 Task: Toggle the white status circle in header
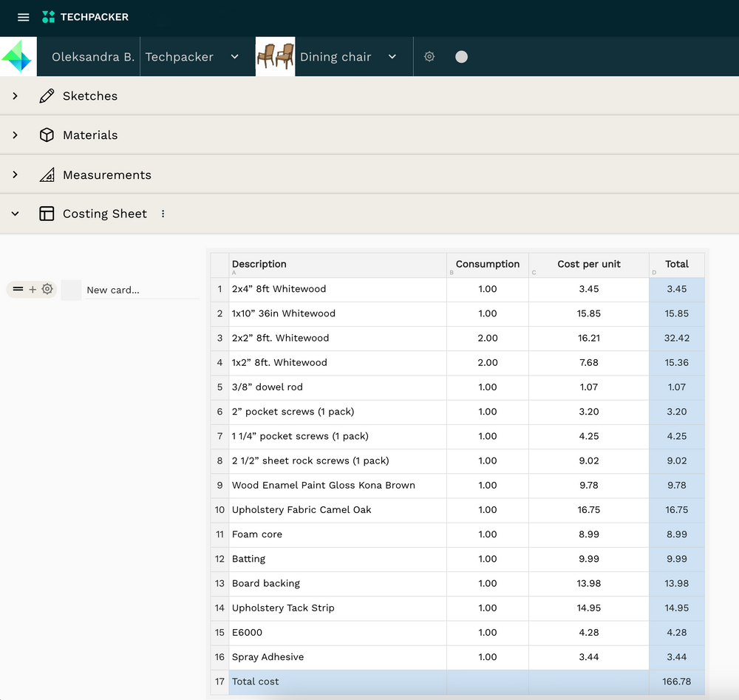tap(461, 57)
